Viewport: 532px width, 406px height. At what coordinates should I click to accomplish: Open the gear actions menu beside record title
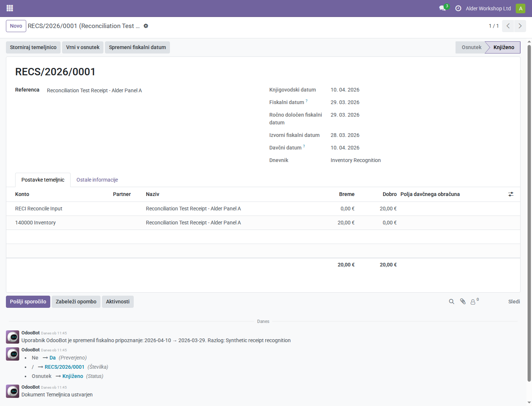coord(146,26)
